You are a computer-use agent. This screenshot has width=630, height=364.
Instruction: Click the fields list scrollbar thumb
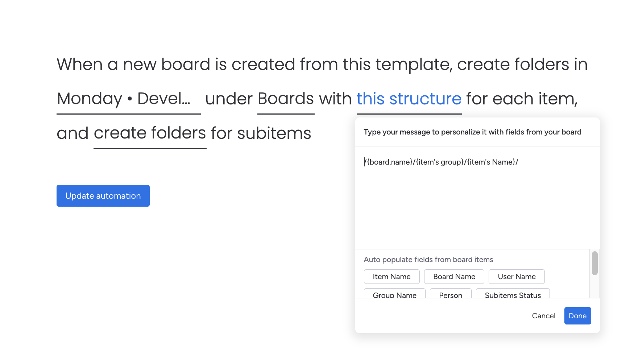pyautogui.click(x=594, y=263)
